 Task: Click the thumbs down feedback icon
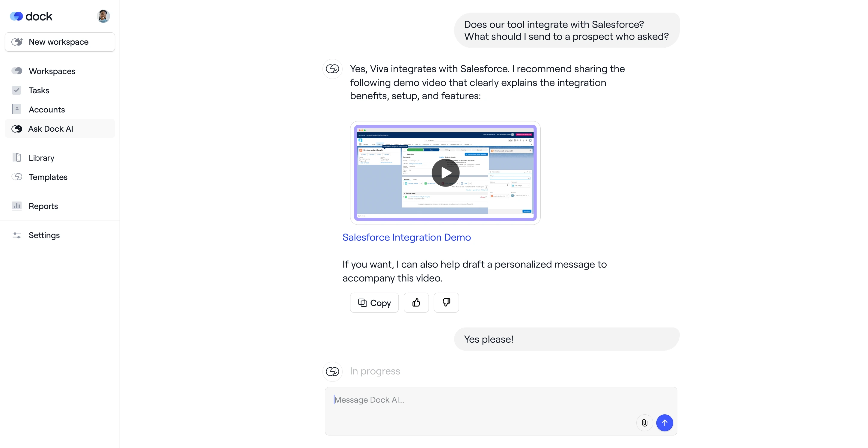(446, 303)
